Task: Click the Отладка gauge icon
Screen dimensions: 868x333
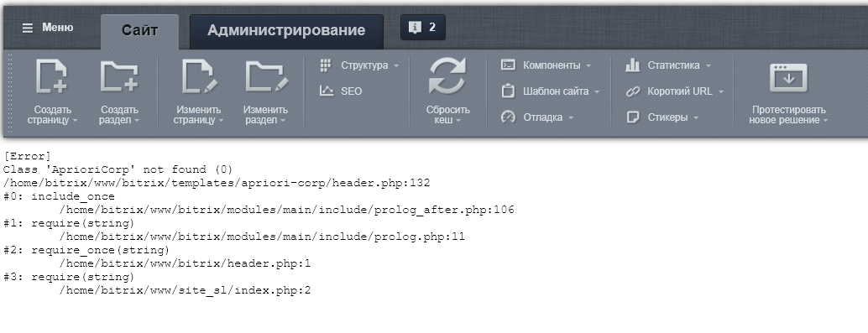Action: 508,117
